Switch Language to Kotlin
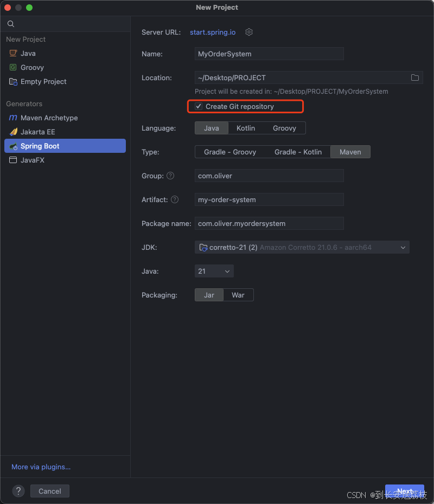This screenshot has height=504, width=434. (245, 128)
